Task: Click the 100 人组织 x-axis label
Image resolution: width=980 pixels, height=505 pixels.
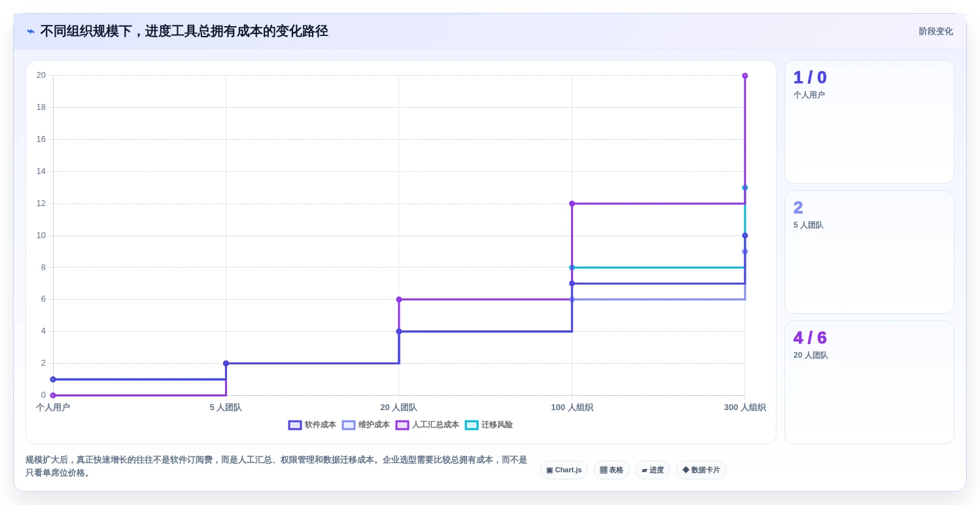Action: pos(572,408)
